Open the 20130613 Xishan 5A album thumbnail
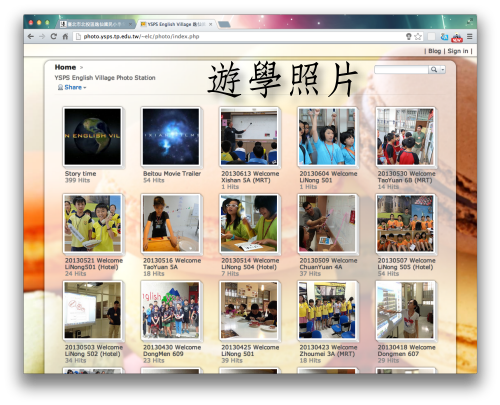 (x=249, y=136)
